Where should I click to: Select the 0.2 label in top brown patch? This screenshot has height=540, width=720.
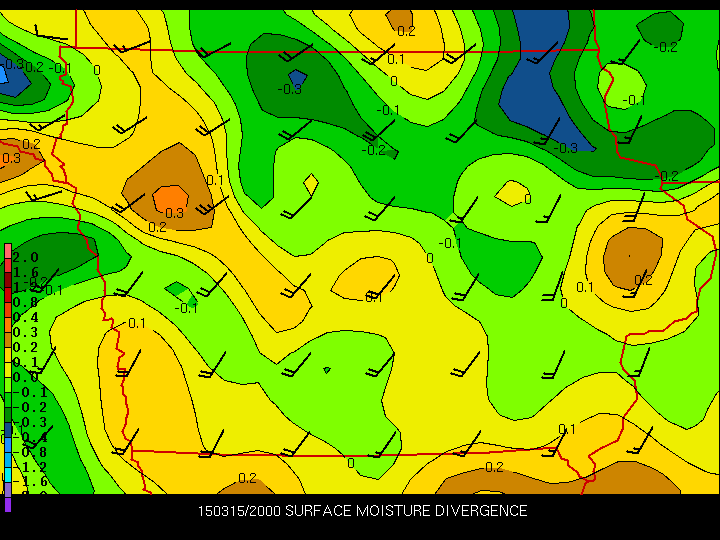[406, 31]
